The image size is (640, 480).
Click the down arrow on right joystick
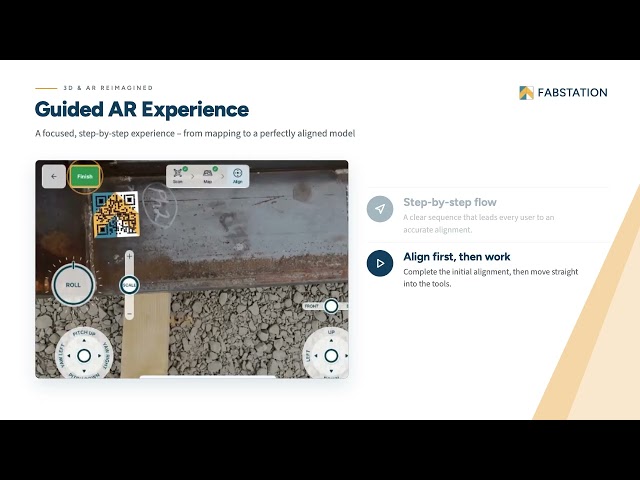coord(331,371)
